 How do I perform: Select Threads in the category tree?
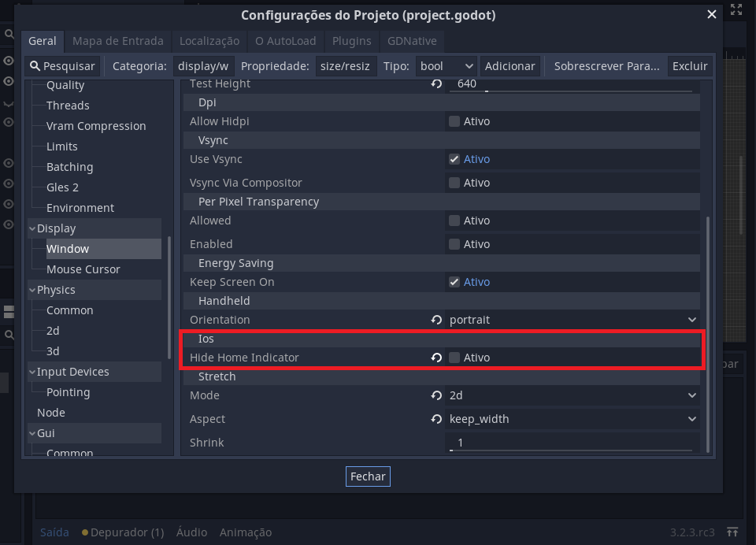pyautogui.click(x=68, y=106)
